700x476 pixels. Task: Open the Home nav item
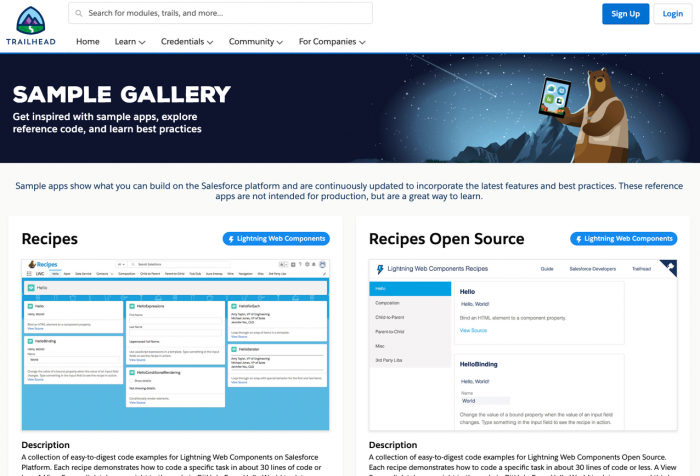coord(88,42)
